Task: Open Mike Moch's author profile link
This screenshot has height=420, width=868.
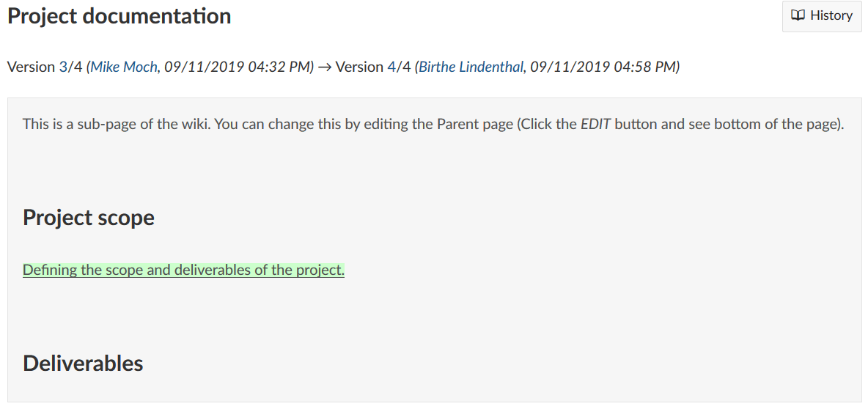Action: [x=124, y=67]
